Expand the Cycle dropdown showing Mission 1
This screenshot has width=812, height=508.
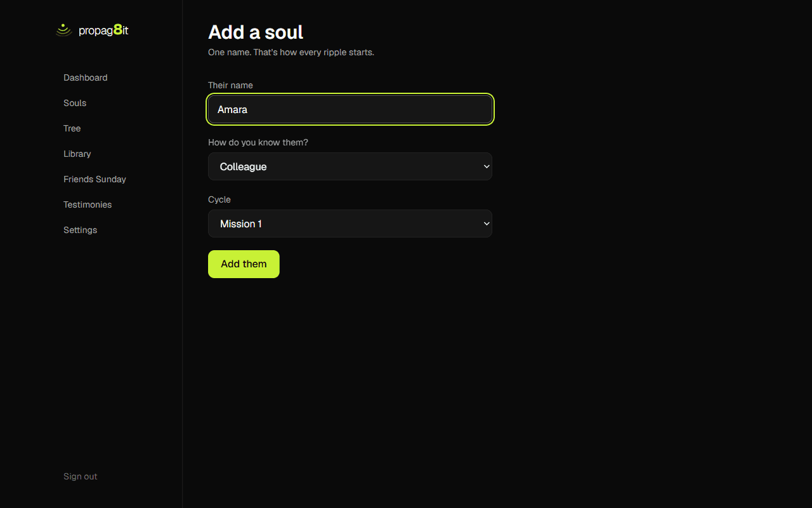350,224
